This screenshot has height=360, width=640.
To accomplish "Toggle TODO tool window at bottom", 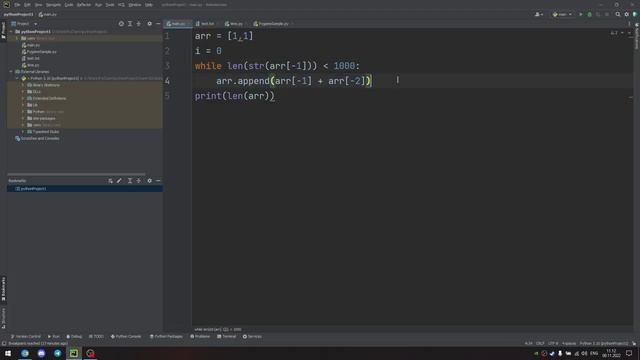I will point(96,336).
